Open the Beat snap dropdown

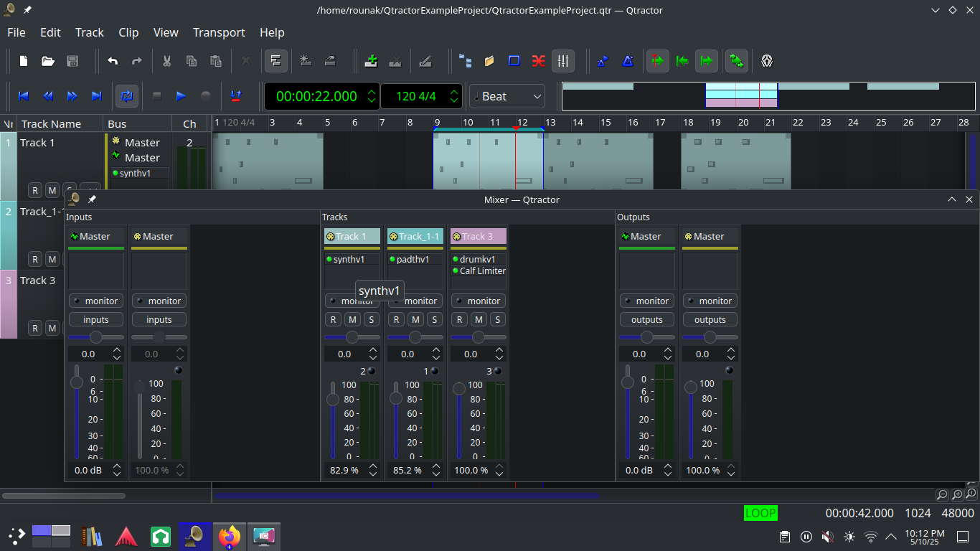coord(507,96)
